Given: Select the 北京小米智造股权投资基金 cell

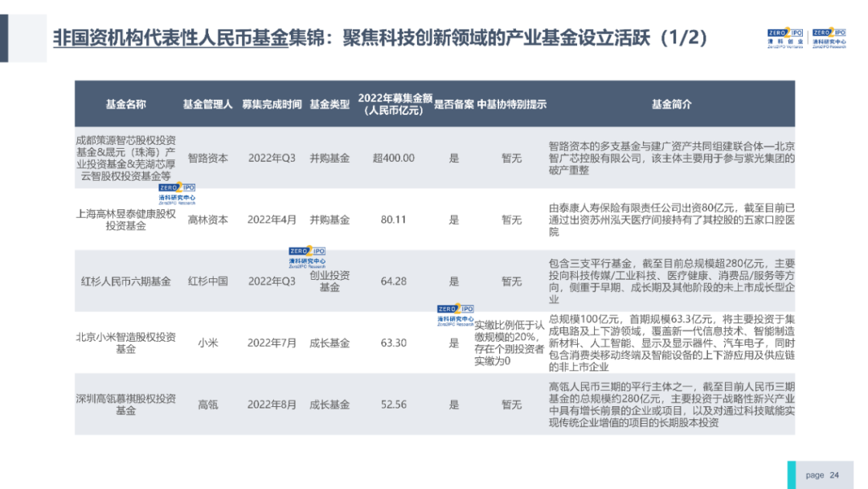Looking at the screenshot, I should click(x=125, y=343).
